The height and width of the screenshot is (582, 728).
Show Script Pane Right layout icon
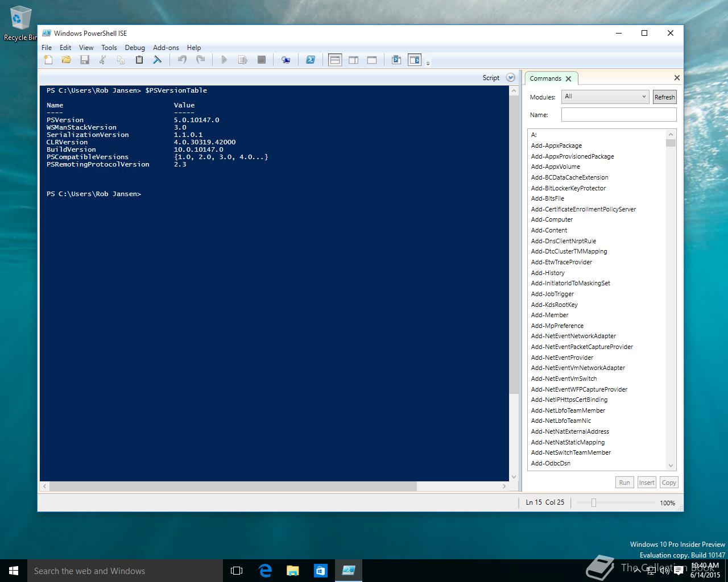coord(353,60)
